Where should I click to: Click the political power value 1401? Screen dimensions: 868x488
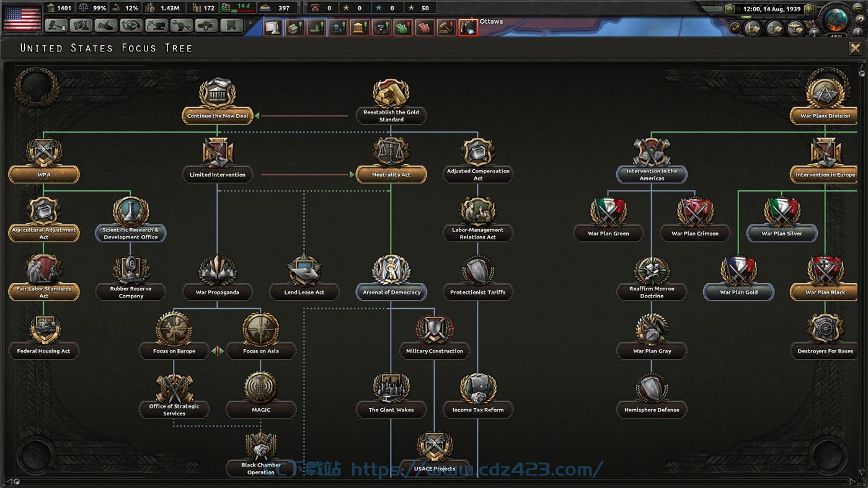pos(59,8)
